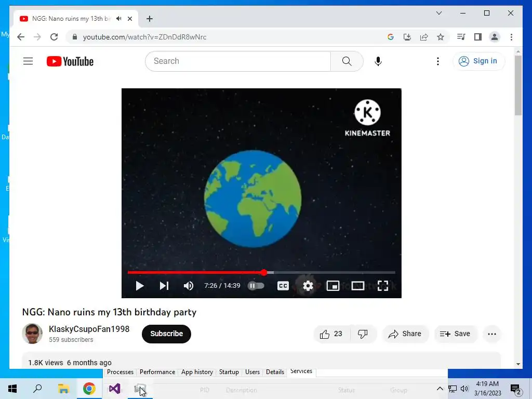The height and width of the screenshot is (399, 532).
Task: Toggle the autoplay switch
Action: [256, 286]
